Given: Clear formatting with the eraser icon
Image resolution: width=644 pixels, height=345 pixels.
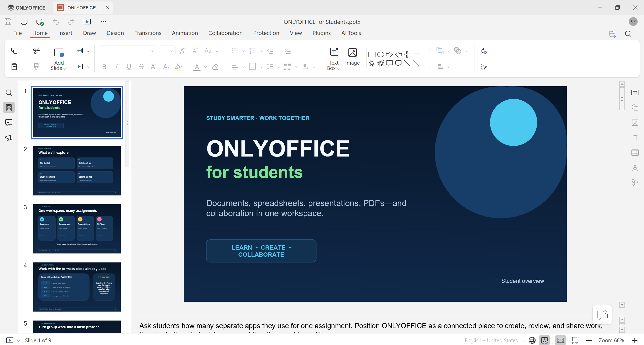Looking at the screenshot, I should coord(215,67).
